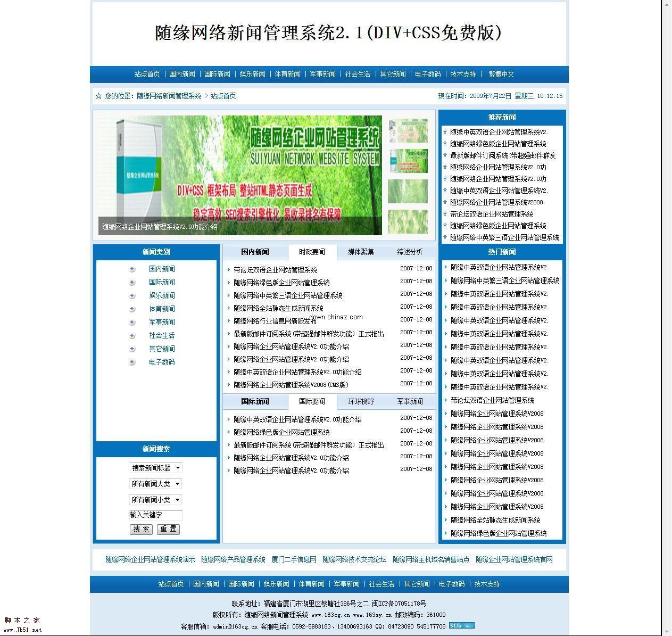Open friend link 随缘网络技术交流论坛
Image resolution: width=672 pixels, height=636 pixels.
coord(354,559)
